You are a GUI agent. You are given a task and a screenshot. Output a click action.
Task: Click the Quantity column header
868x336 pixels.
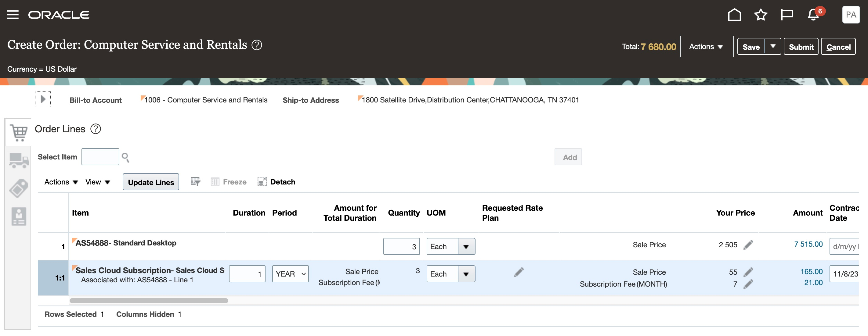coord(404,213)
